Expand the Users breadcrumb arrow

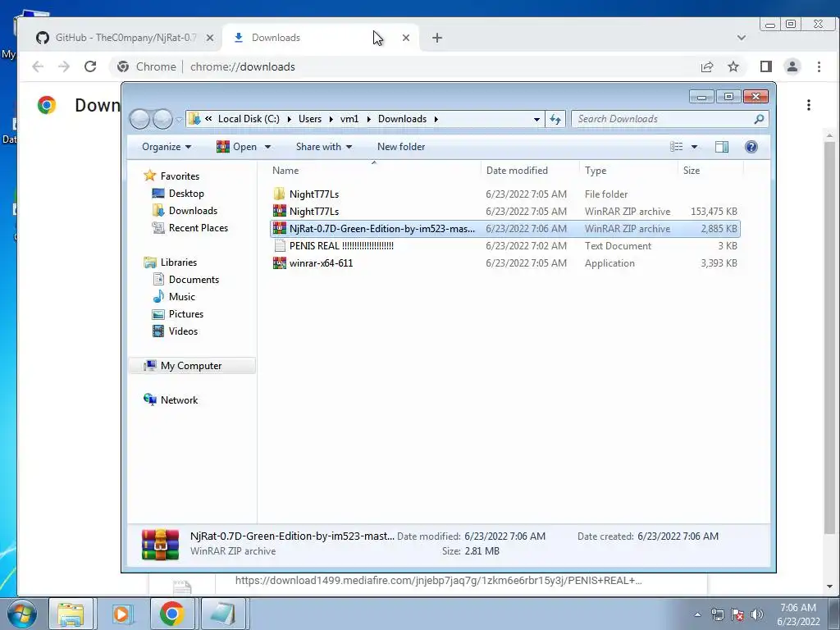pos(331,119)
